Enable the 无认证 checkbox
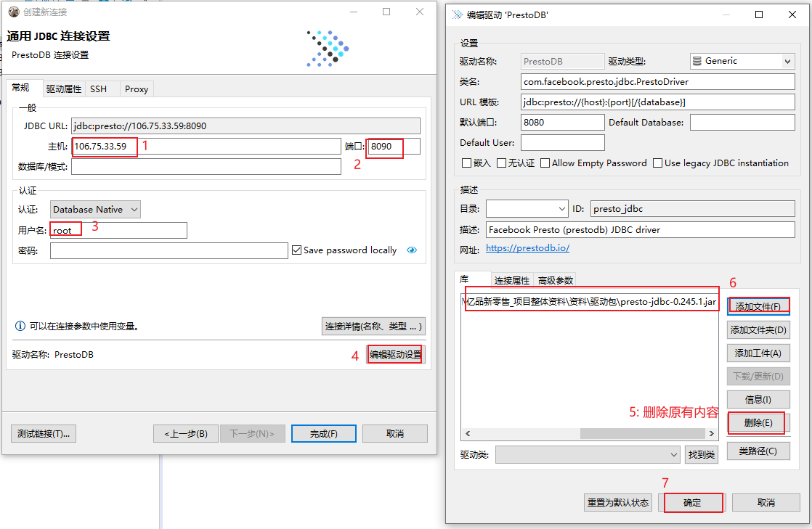This screenshot has height=529, width=812. coord(501,163)
